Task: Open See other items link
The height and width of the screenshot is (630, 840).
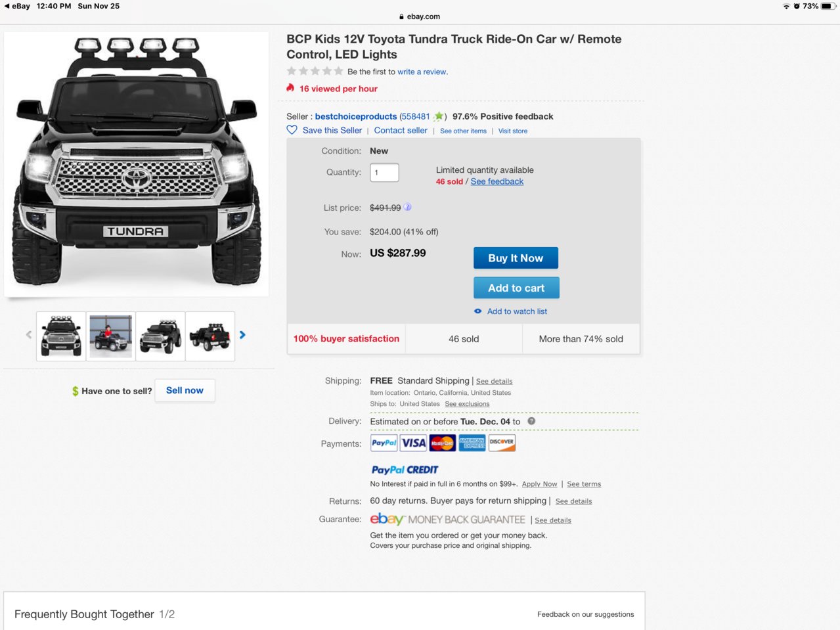Action: tap(463, 131)
